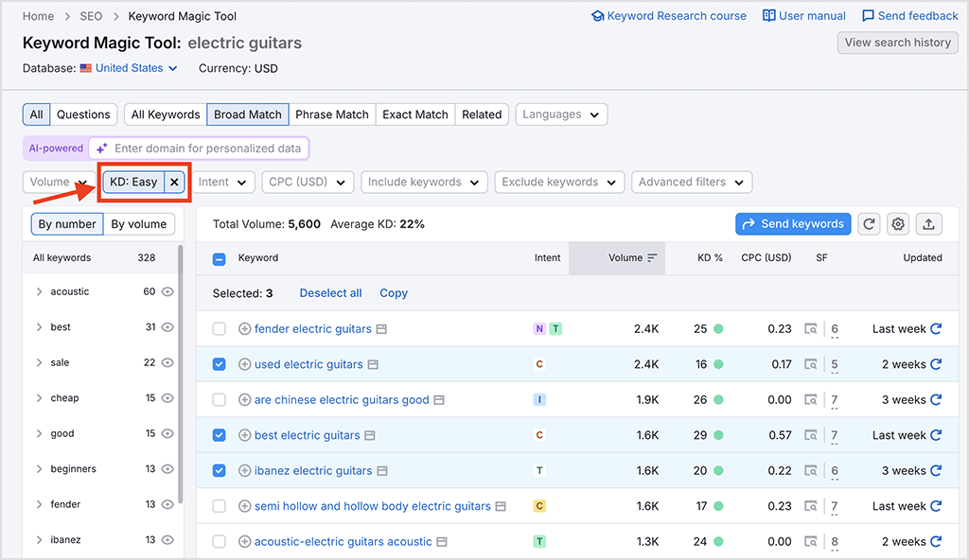Refresh metrics for fender electric guitars row
Image resolution: width=969 pixels, height=560 pixels.
(936, 329)
